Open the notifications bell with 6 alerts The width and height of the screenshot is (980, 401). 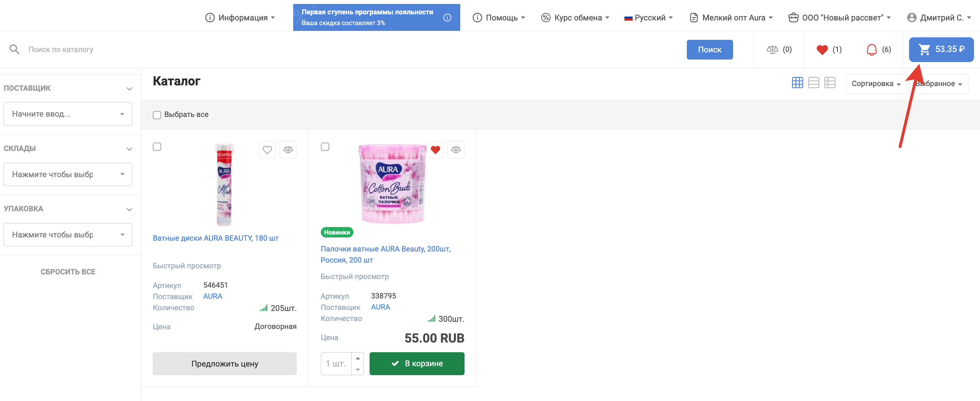tap(871, 49)
